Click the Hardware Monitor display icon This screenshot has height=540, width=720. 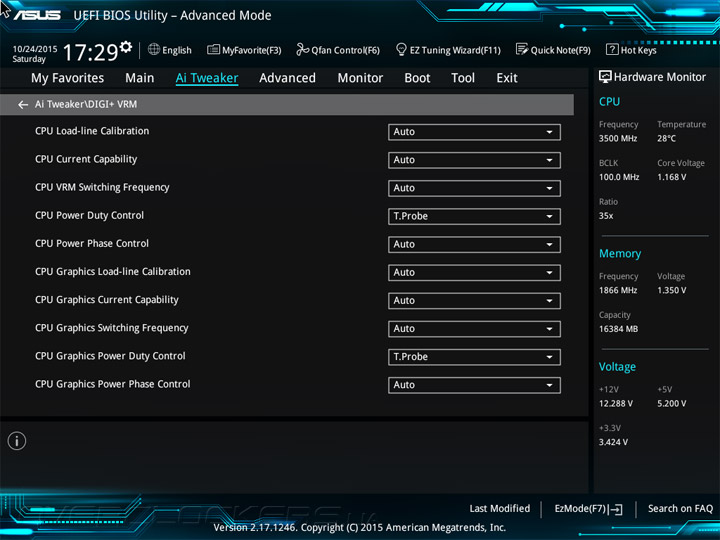point(605,77)
